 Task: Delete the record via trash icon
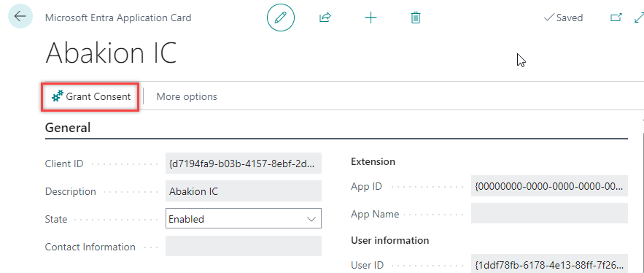pos(416,18)
